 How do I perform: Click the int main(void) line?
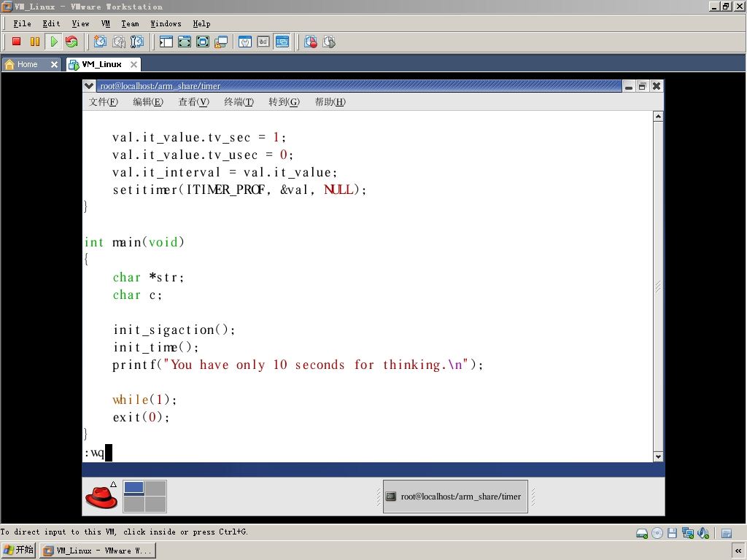[134, 242]
